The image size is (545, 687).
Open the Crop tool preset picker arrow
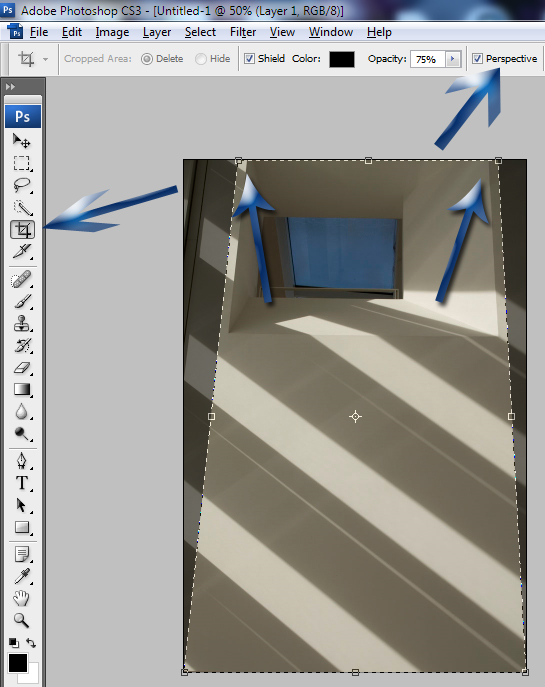click(45, 59)
